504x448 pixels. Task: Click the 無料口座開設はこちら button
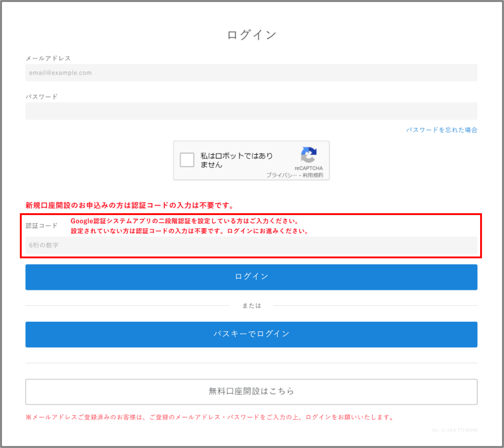point(251,392)
